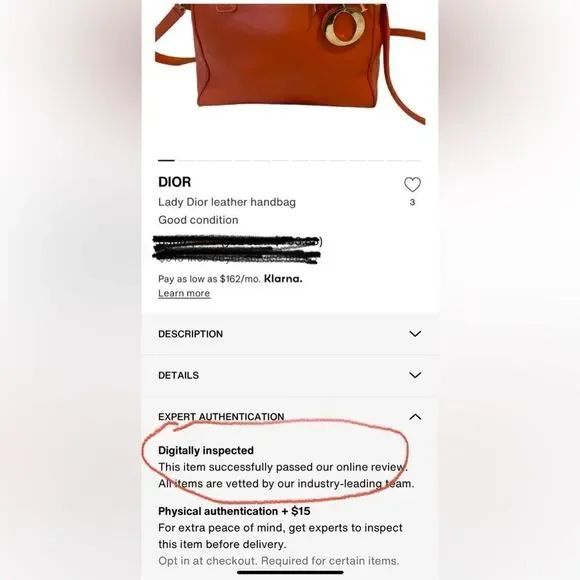This screenshot has height=580, width=580.
Task: Tap the gold O charm on bag
Action: pyautogui.click(x=345, y=27)
